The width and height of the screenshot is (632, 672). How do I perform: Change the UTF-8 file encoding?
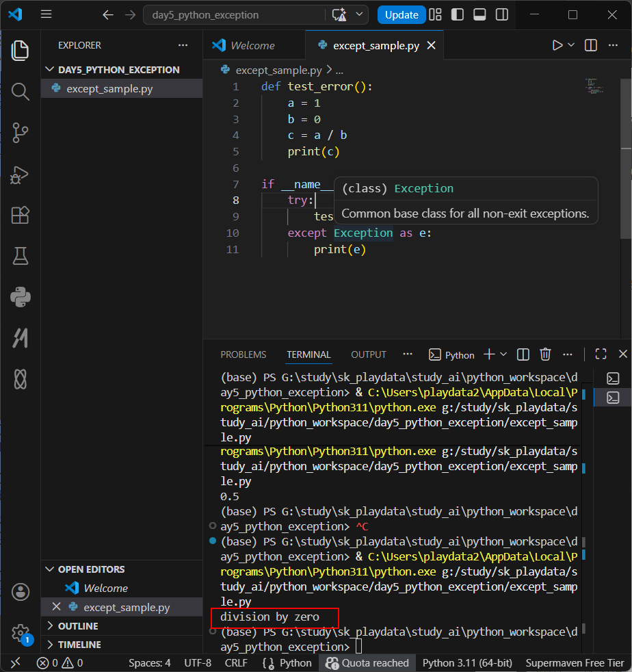[198, 663]
